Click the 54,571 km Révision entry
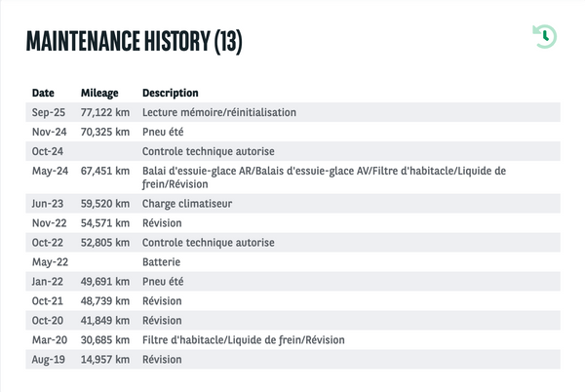Image resolution: width=585 pixels, height=392 pixels. pyautogui.click(x=292, y=223)
